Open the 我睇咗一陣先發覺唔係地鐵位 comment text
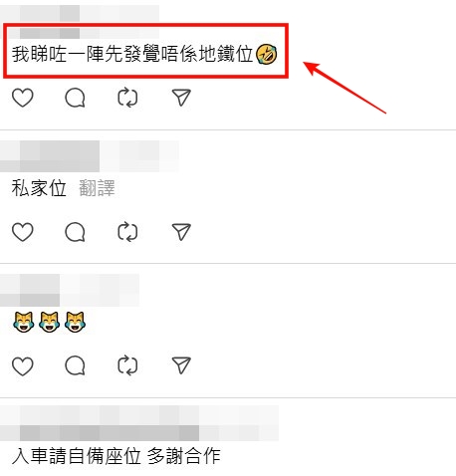The width and height of the screenshot is (456, 476). (x=132, y=54)
